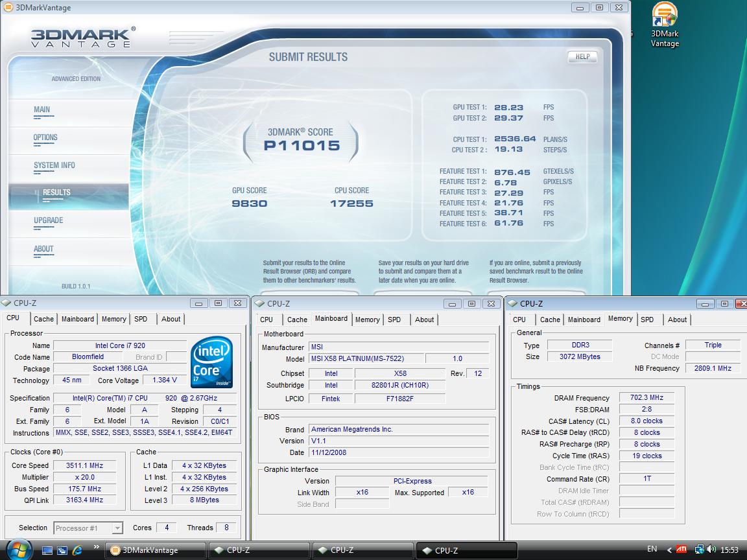Activate third CPU-Z taskbar button
Image resolution: width=747 pixels, height=560 pixels.
point(467,550)
